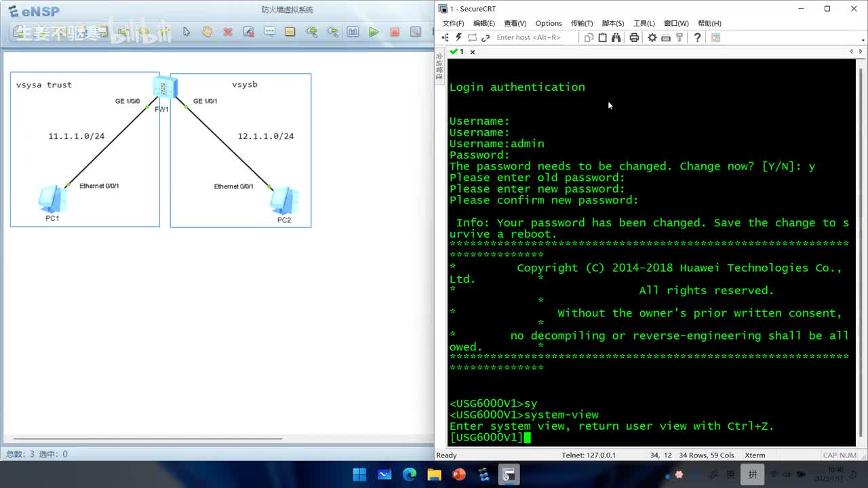The height and width of the screenshot is (488, 868).
Task: Select the arrow pointer tool in eNSP
Action: tap(186, 32)
